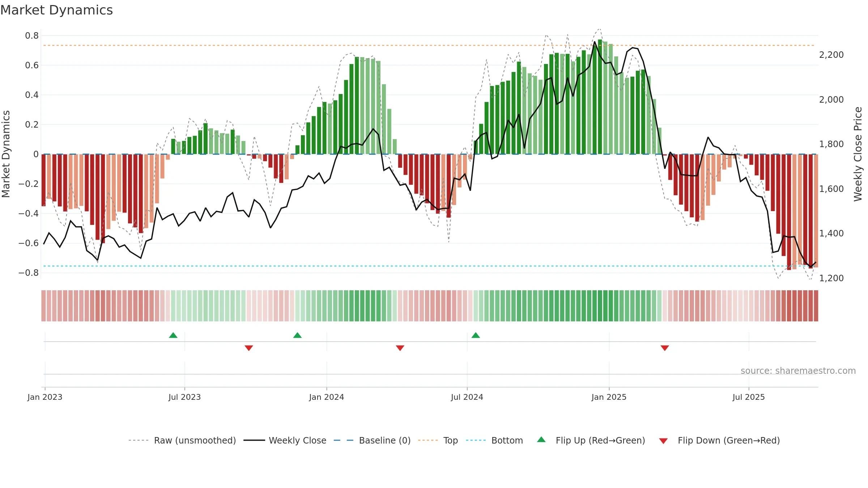
Task: Click the Jul 2024 axis label
Action: tap(467, 397)
